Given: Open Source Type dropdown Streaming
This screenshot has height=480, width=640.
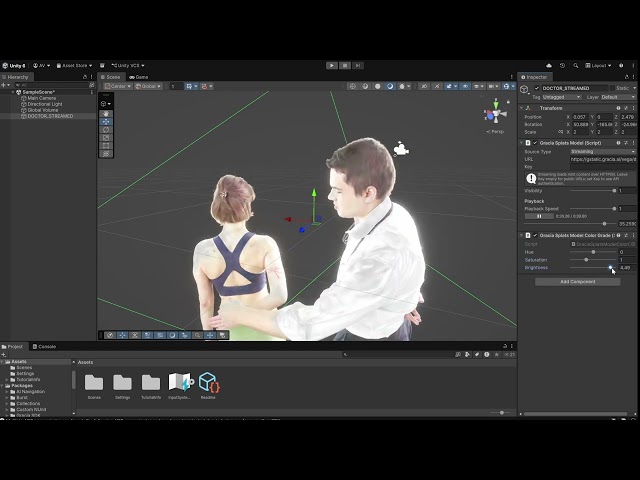Looking at the screenshot, I should 603,151.
